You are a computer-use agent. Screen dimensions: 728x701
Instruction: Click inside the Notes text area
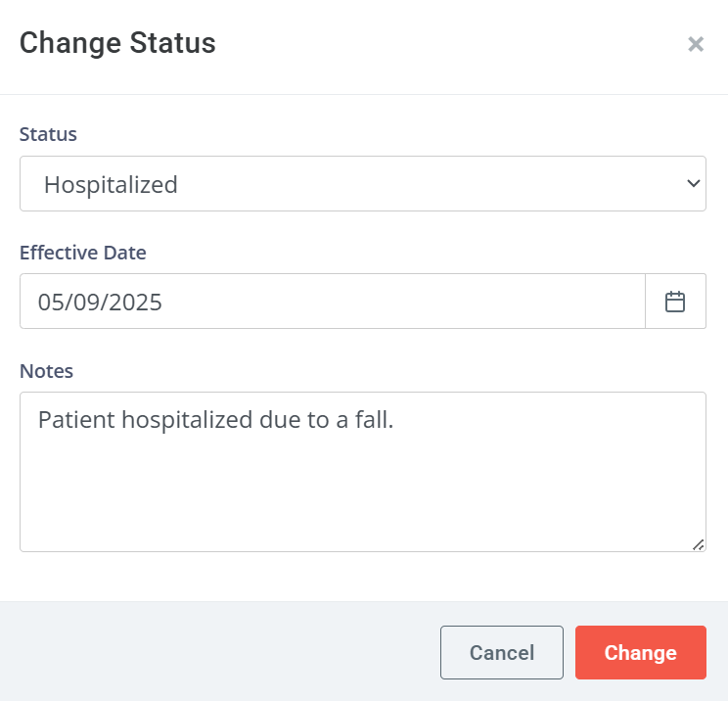tap(363, 472)
